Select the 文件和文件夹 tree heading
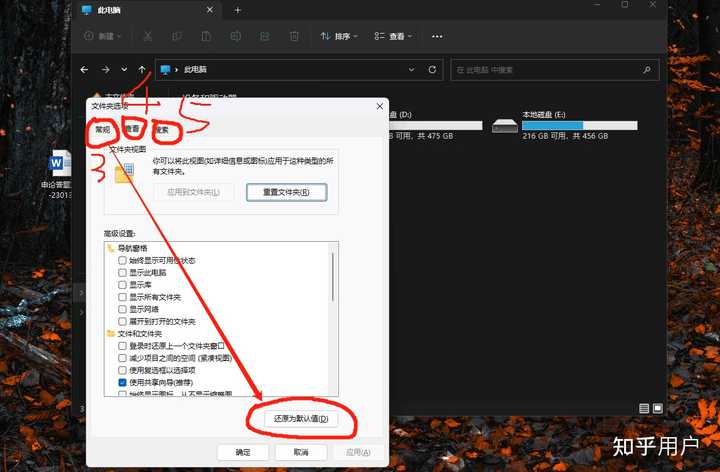The image size is (720, 472). (x=140, y=334)
